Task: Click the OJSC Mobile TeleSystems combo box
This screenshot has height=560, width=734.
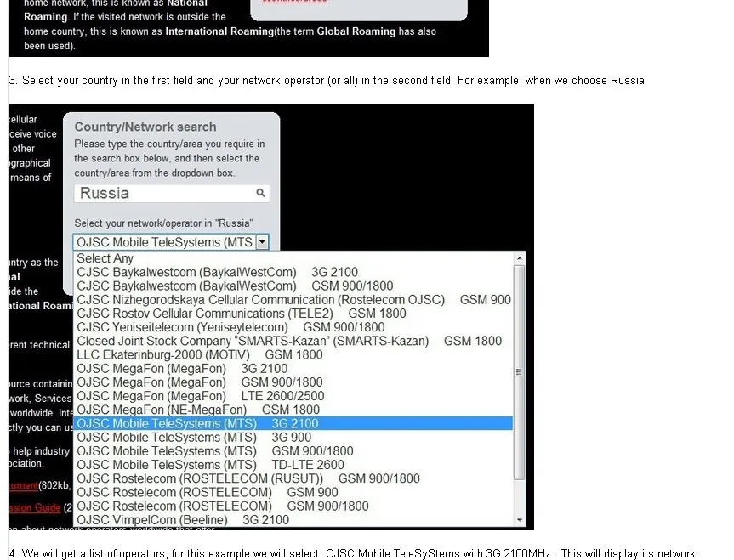Action: [x=171, y=242]
